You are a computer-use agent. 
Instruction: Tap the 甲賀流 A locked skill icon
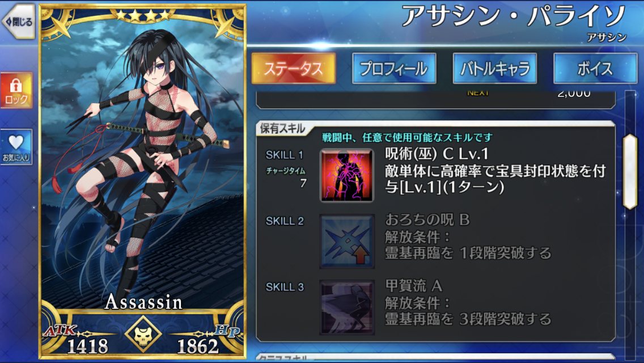pos(346,307)
